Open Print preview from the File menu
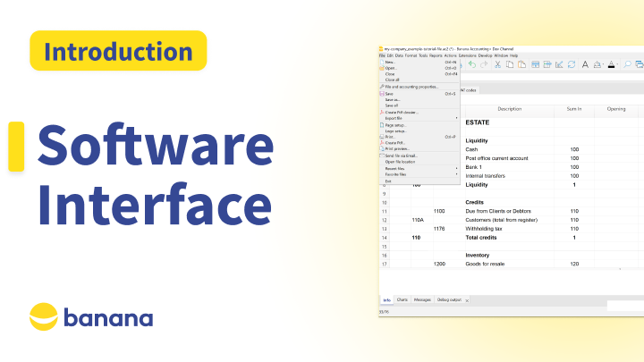Screen dimensions: 644x362 click(x=419, y=148)
